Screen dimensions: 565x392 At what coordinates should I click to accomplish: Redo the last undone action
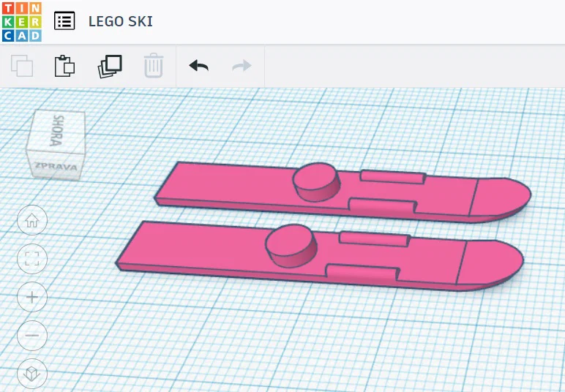point(242,66)
